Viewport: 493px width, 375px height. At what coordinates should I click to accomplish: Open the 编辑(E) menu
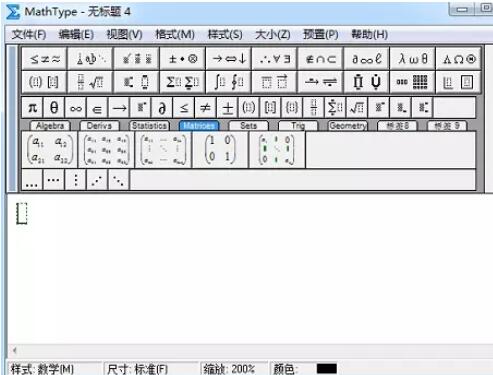76,34
